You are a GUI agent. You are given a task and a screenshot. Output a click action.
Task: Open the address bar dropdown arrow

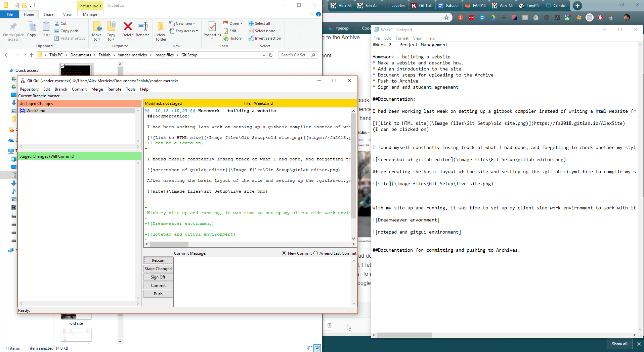tap(264, 55)
